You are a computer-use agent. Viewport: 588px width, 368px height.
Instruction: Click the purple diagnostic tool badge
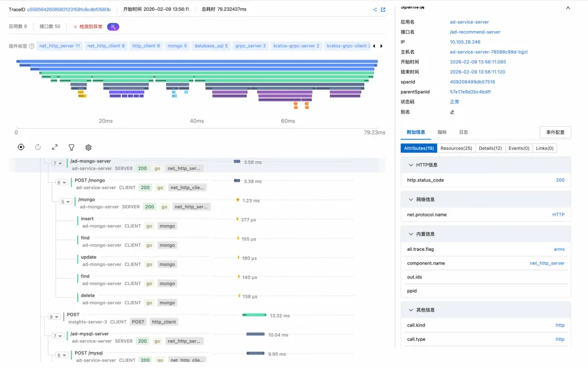pyautogui.click(x=113, y=27)
